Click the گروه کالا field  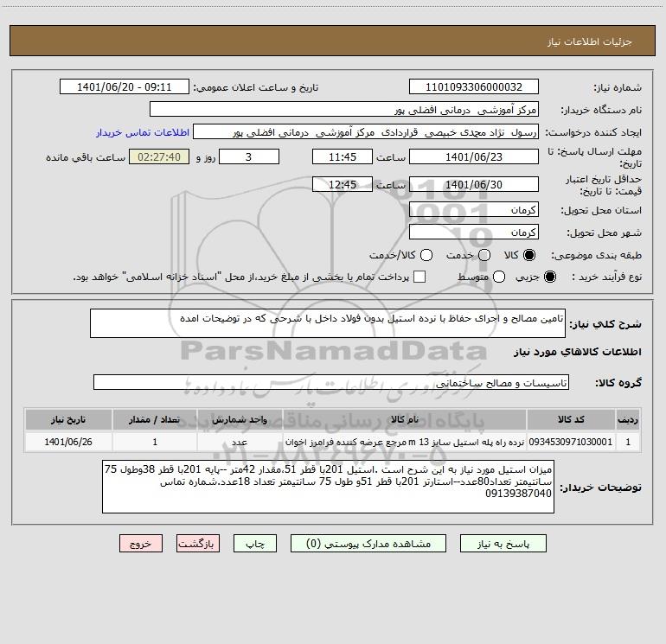[x=331, y=382]
